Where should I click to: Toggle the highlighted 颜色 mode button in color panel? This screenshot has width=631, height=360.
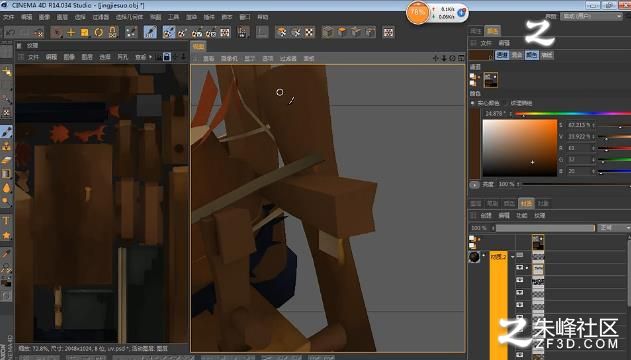pos(532,55)
